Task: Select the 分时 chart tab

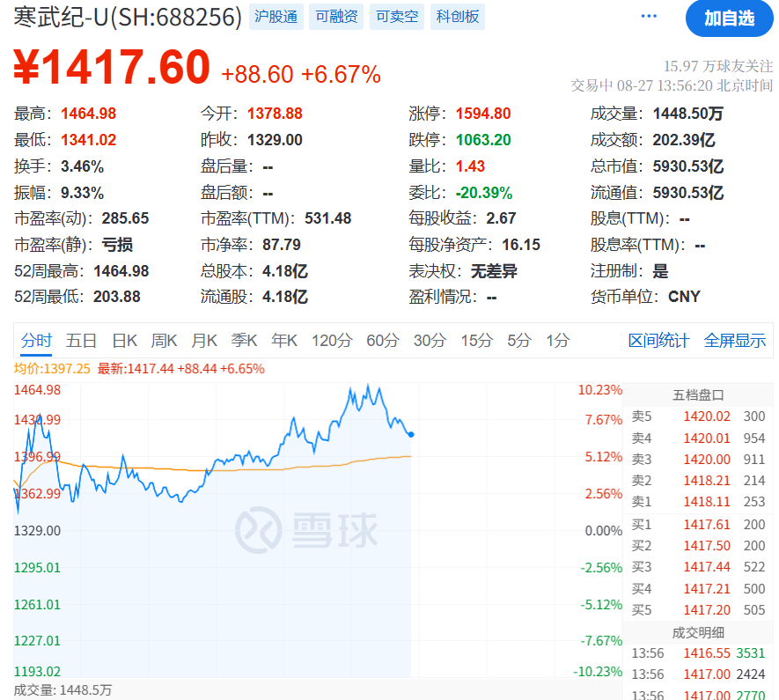Action: pos(36,341)
